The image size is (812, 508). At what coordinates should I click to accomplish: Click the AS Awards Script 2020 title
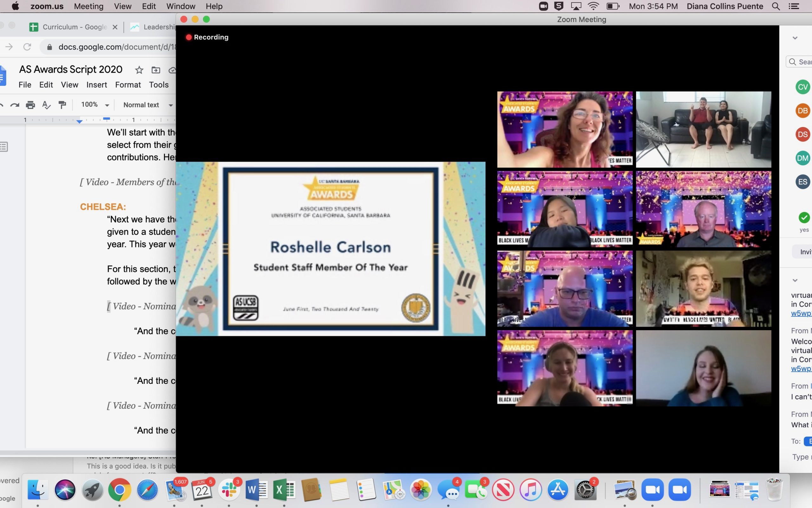[x=71, y=69]
